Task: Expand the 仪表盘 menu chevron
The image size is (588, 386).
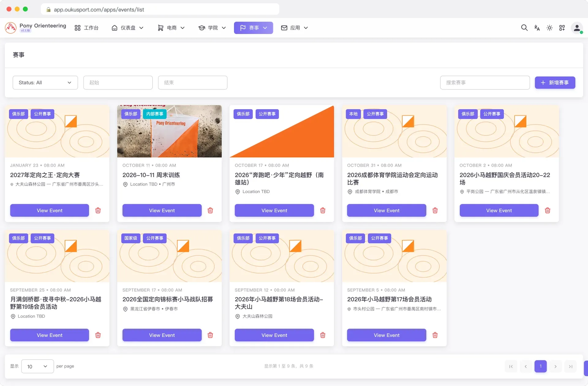Action: [x=141, y=28]
